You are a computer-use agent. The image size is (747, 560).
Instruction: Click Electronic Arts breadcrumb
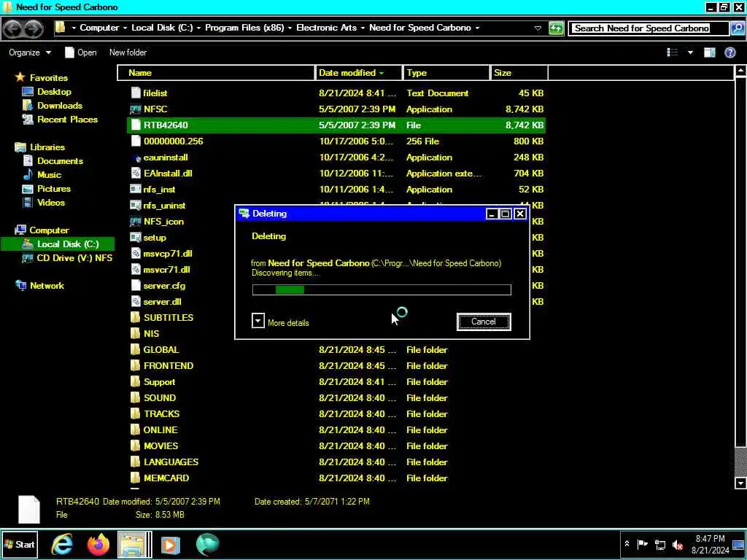pyautogui.click(x=326, y=28)
